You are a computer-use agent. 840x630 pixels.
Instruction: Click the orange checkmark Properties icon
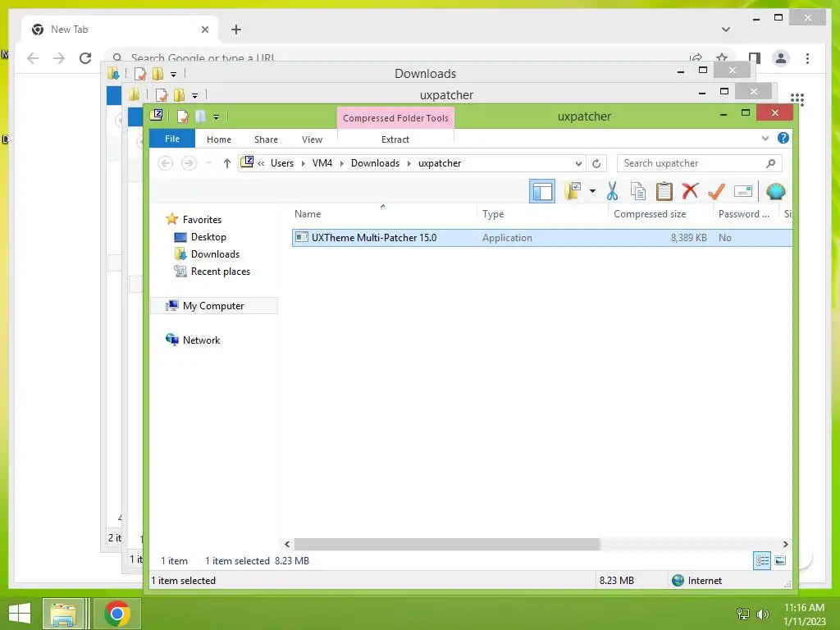tap(716, 191)
